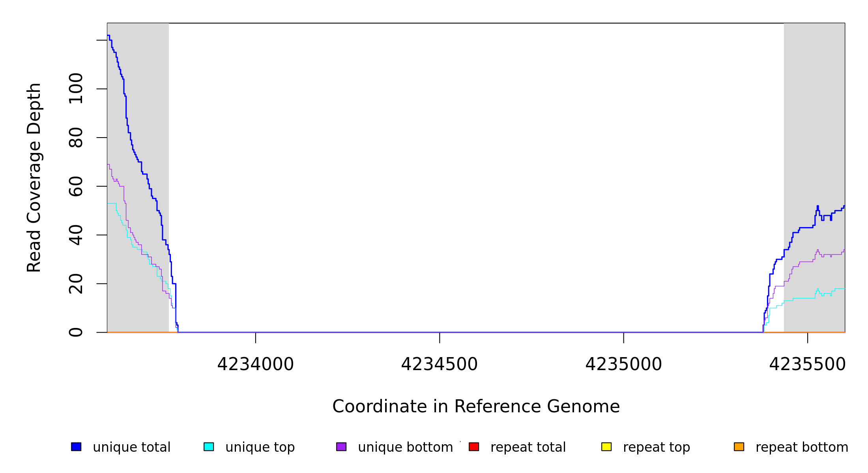Click the 'Coordinate in Reference Genome' x-axis title
Image resolution: width=868 pixels, height=473 pixels.
click(476, 406)
